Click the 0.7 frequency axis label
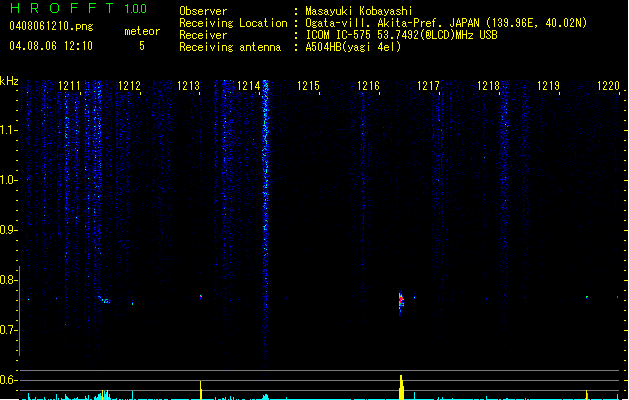Viewport: 629px width, 400px height. point(8,330)
